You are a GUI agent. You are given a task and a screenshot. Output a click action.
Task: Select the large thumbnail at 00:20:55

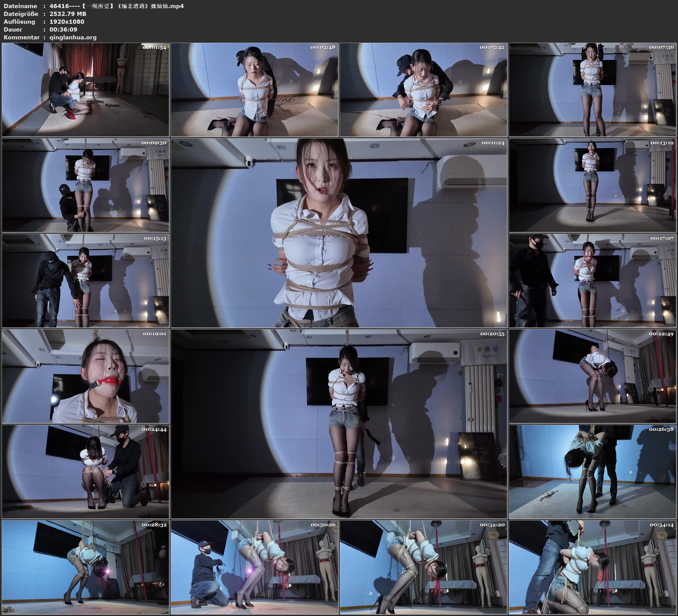point(339,424)
